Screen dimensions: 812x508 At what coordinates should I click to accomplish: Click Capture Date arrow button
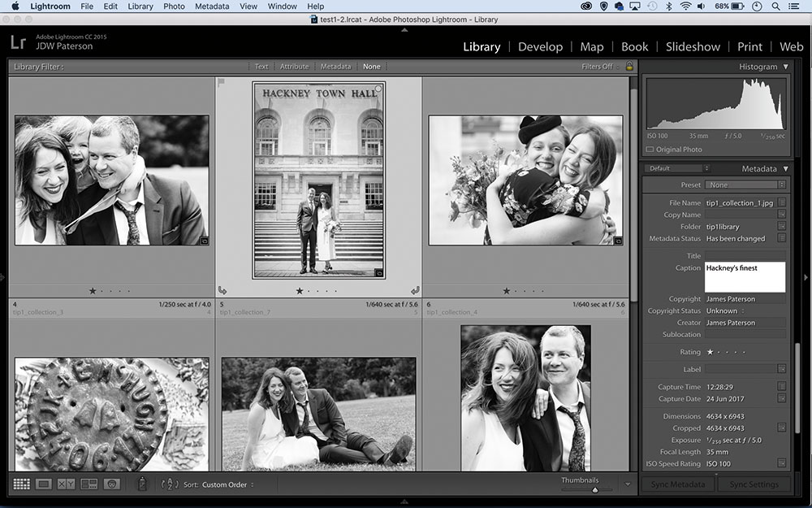(781, 398)
